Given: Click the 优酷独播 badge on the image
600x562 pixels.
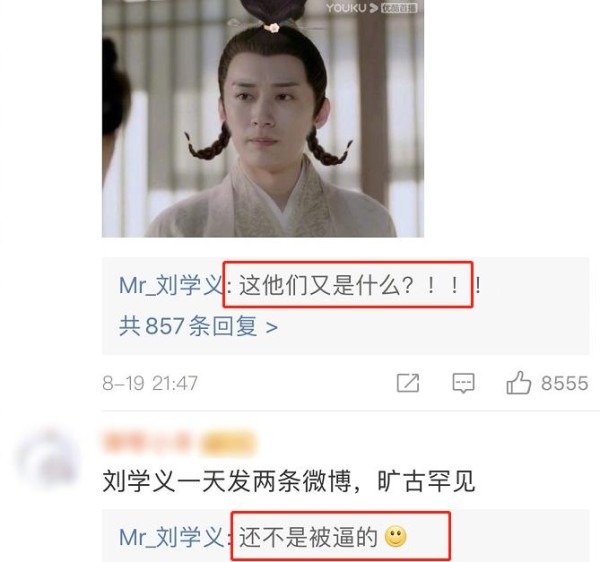Looking at the screenshot, I should (399, 8).
